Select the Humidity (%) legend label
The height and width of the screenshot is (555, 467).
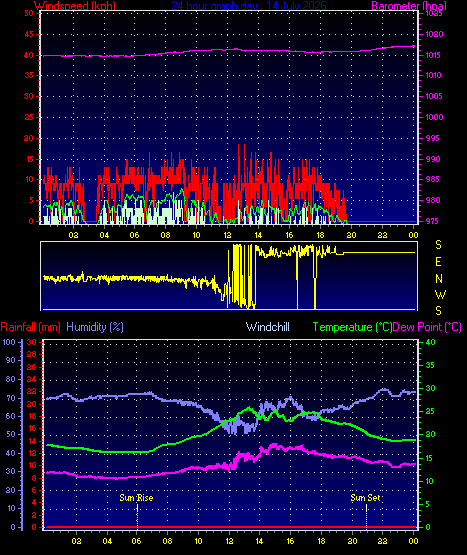[x=95, y=327]
